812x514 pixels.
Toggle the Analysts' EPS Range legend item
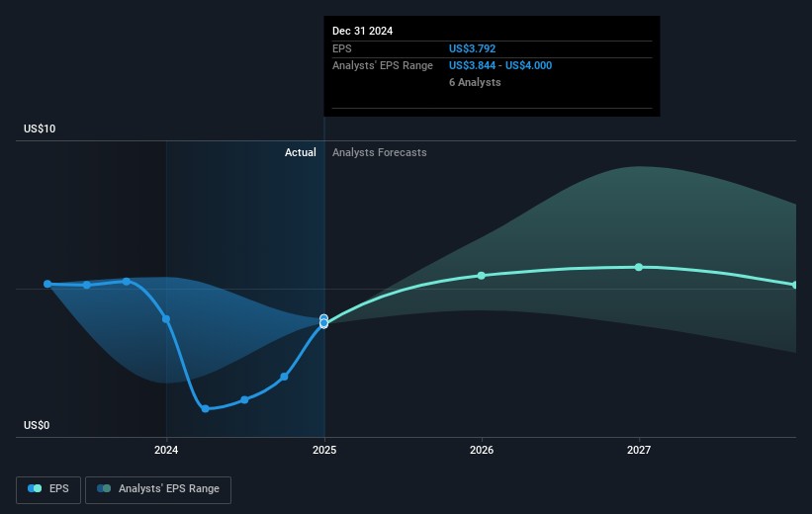pos(158,489)
